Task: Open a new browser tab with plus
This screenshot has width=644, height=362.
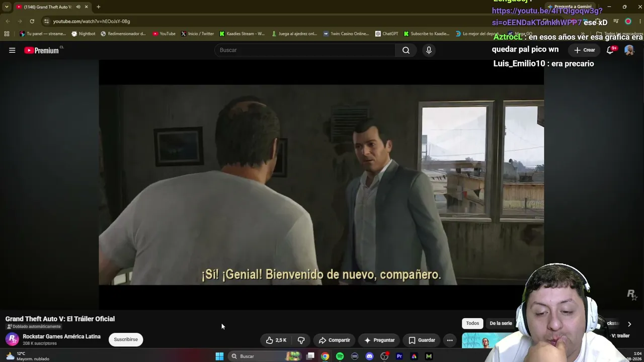Action: click(98, 7)
